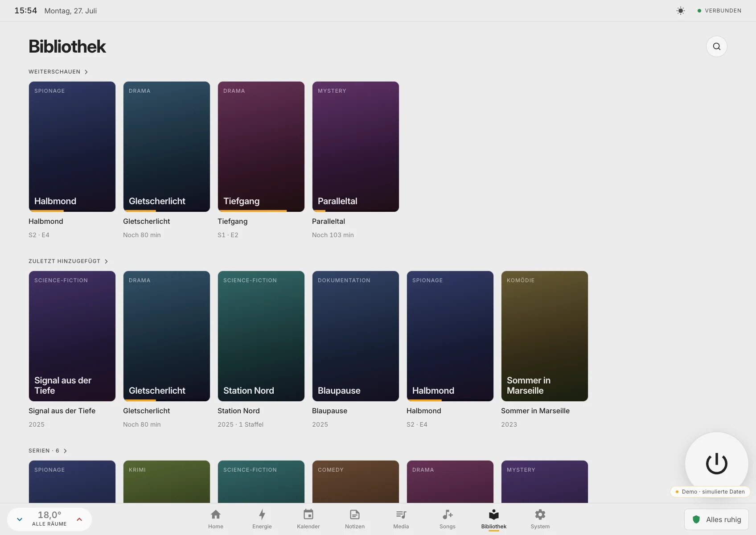Open the Songs tab
This screenshot has height=535, width=756.
point(448,519)
